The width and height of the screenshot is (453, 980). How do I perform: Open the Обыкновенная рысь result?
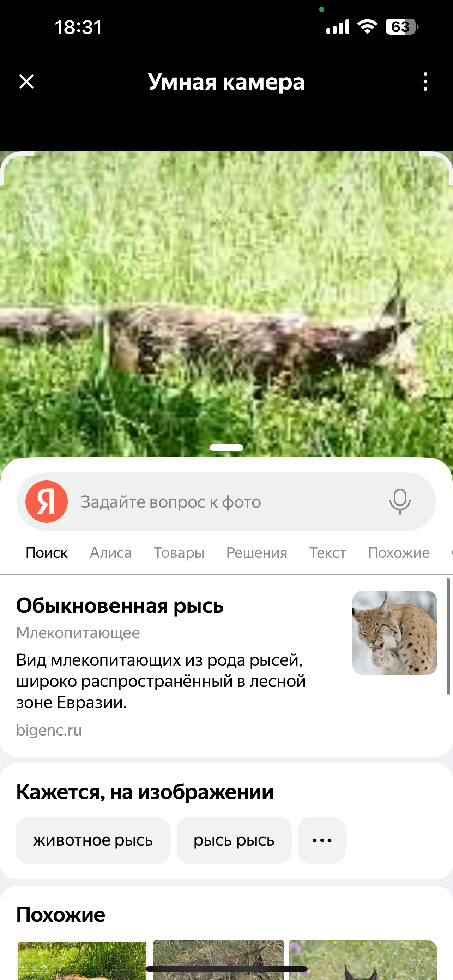(120, 606)
